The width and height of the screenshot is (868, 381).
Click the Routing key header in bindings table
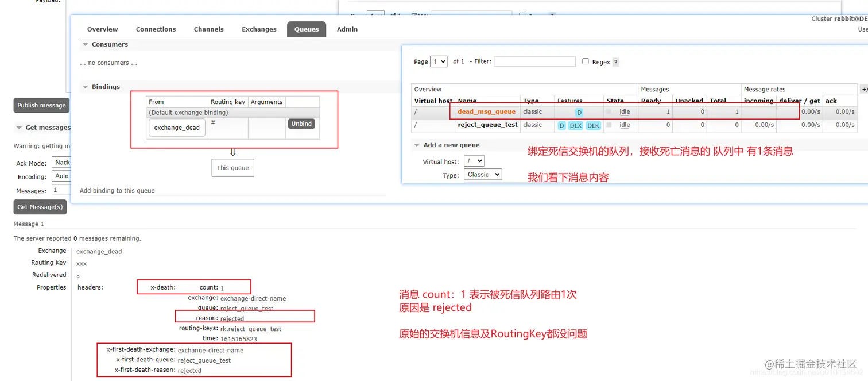(x=228, y=102)
